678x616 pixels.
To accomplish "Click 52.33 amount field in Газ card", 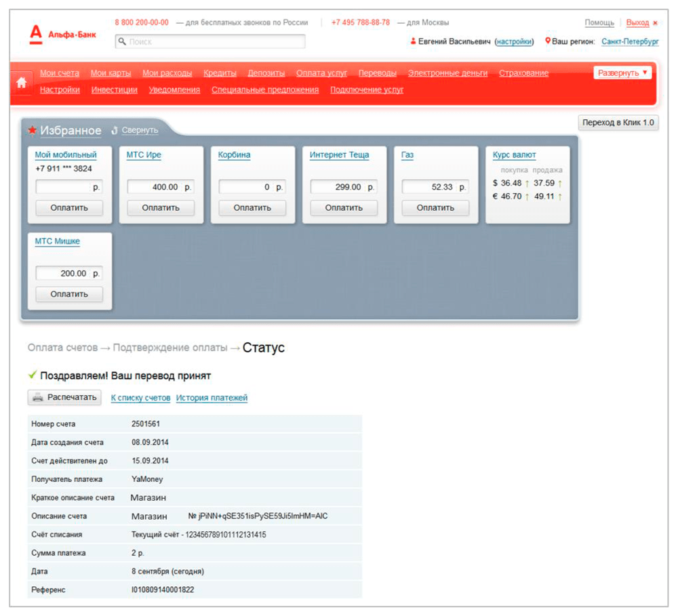I will pos(436,187).
